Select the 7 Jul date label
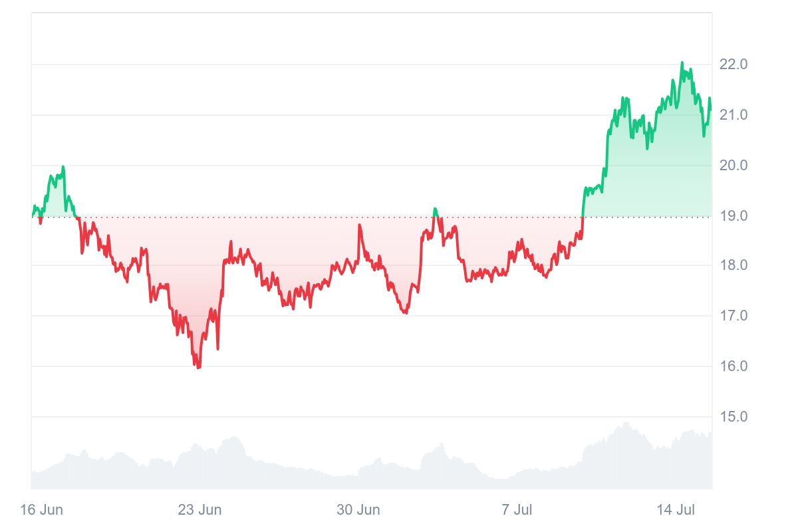 pyautogui.click(x=517, y=510)
